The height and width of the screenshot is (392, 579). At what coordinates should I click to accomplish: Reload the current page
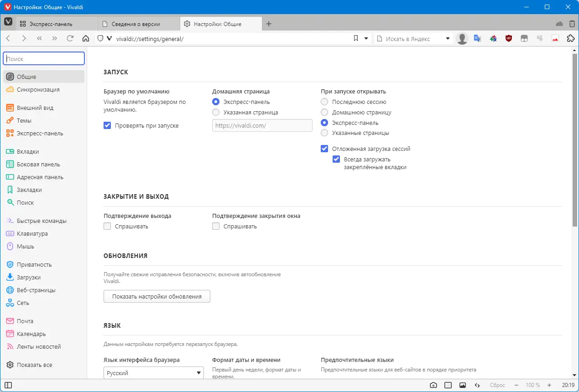70,39
